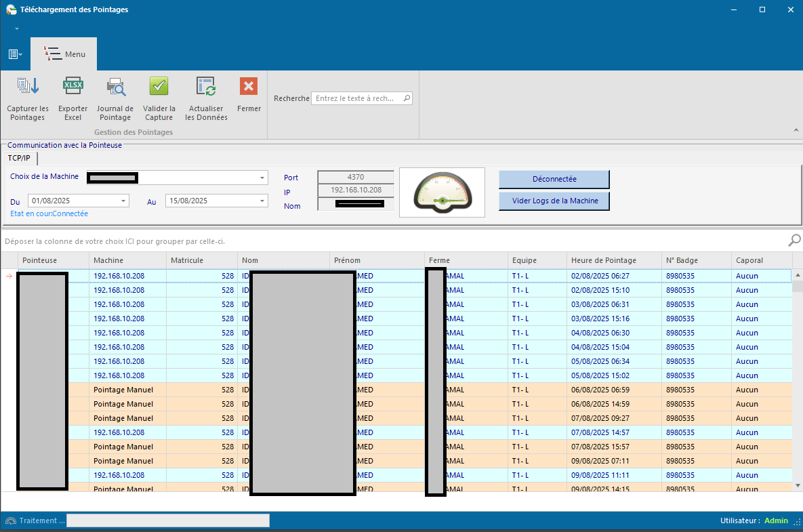Click the Déconnectée button
This screenshot has height=532, width=803.
point(554,179)
